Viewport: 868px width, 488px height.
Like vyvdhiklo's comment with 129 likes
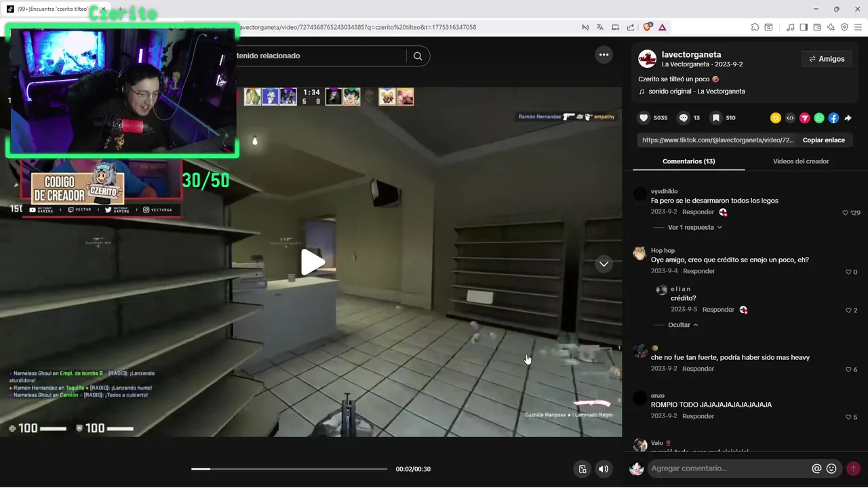846,213
